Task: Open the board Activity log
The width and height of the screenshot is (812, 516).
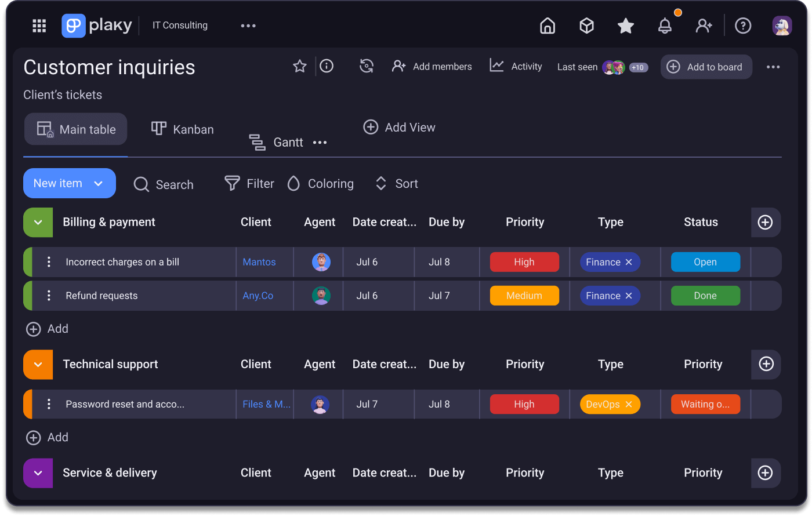Action: coord(516,66)
